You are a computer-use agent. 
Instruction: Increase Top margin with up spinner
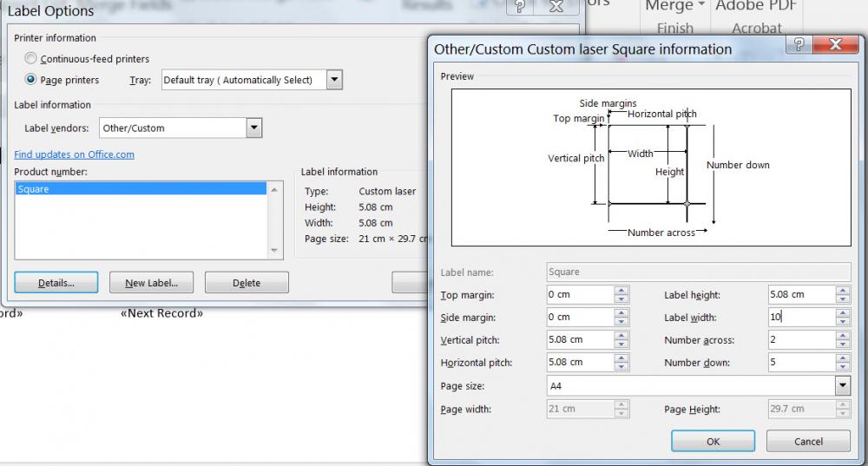[x=621, y=290]
